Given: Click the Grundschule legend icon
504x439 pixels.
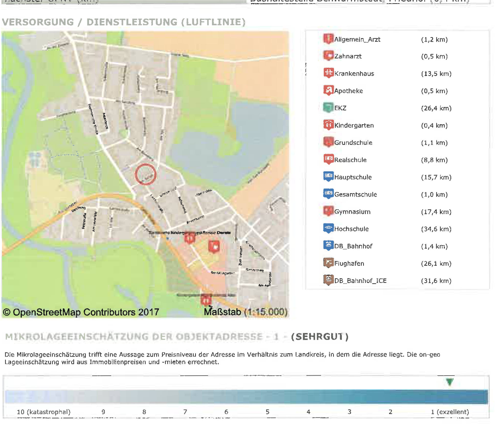Looking at the screenshot, I should point(328,142).
